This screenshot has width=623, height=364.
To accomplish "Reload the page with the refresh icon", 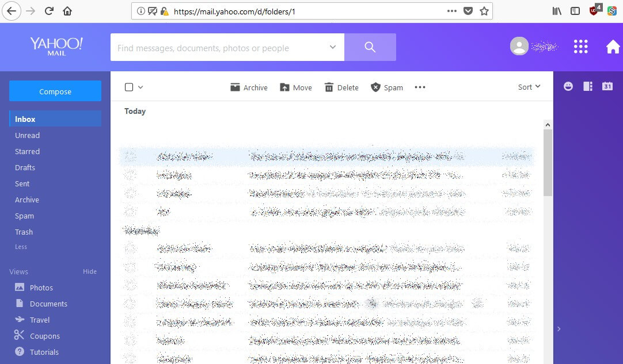I will click(49, 11).
